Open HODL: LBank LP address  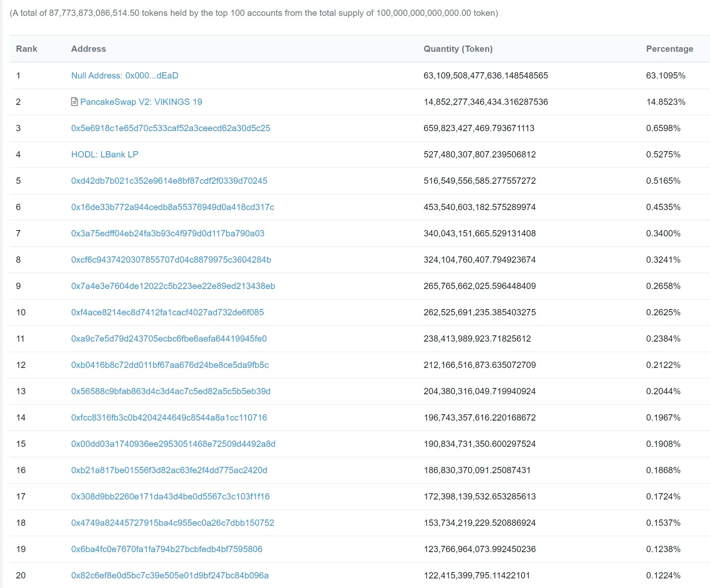point(104,155)
